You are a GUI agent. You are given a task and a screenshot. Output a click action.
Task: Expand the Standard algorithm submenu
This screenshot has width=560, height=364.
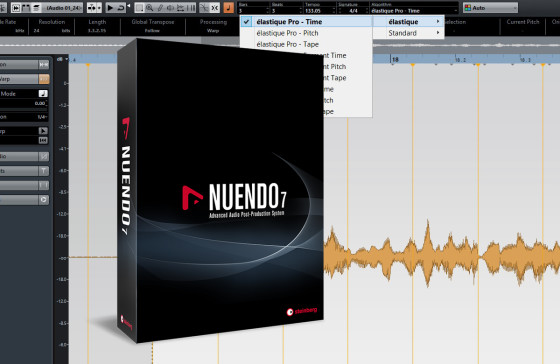tap(408, 33)
